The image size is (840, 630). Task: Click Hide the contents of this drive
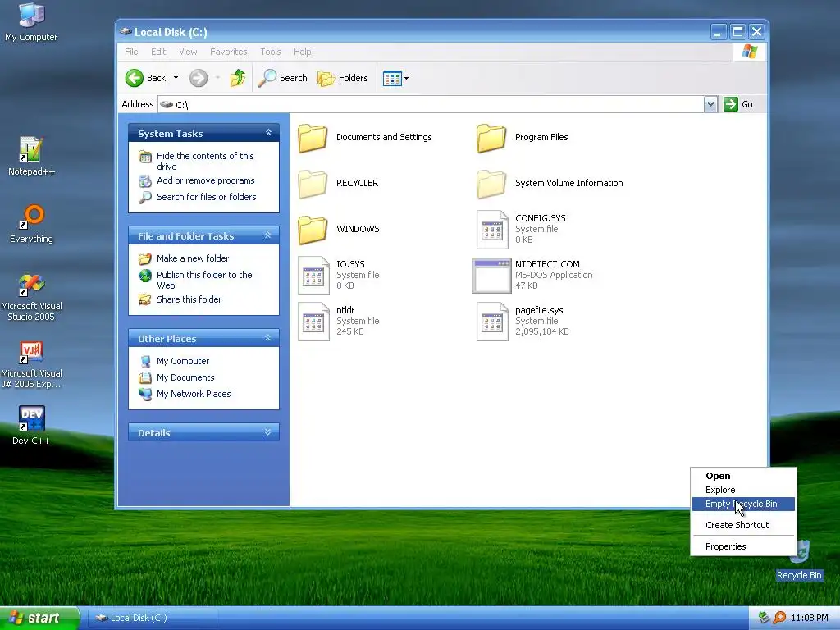coord(205,162)
